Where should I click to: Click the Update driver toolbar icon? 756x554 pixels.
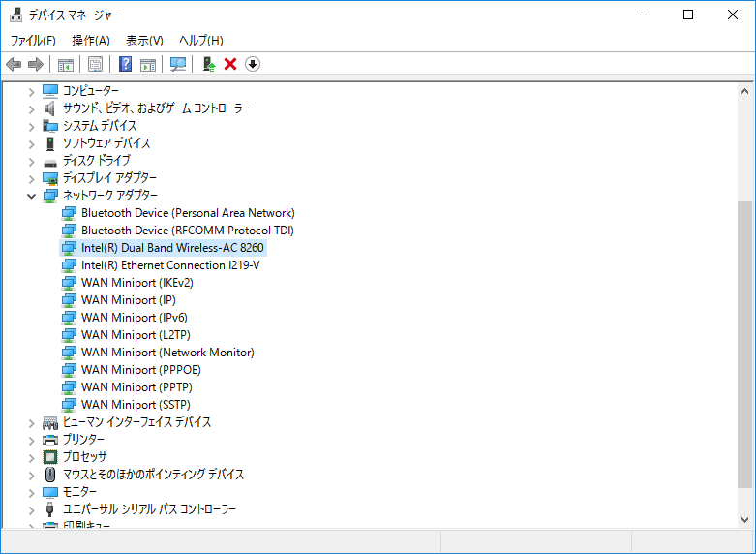point(208,64)
